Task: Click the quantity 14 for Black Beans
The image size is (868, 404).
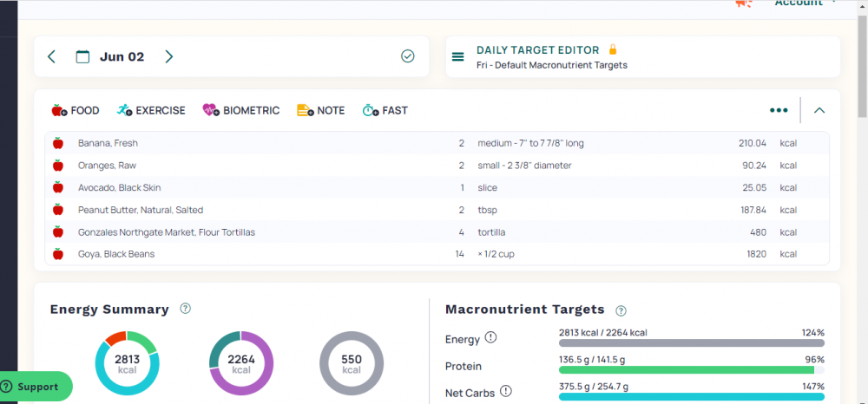Action: click(459, 254)
